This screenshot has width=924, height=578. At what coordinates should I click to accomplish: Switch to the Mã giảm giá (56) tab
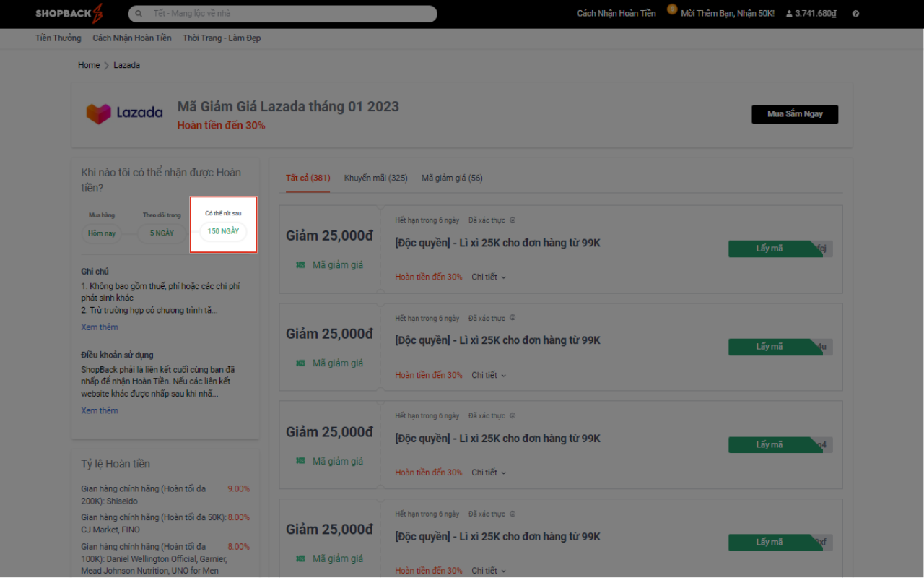[452, 178]
